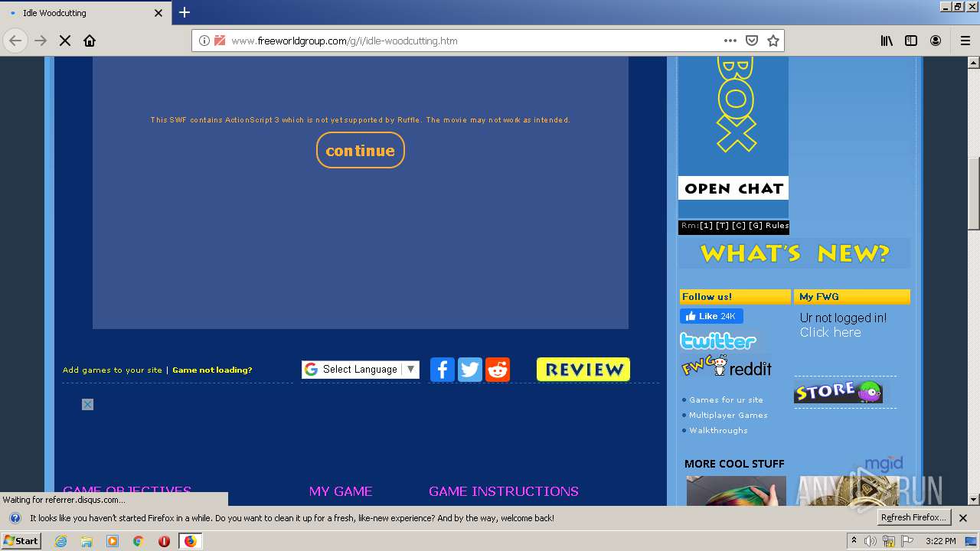980x551 pixels.
Task: Share game on Twitter icon
Action: [x=470, y=370]
